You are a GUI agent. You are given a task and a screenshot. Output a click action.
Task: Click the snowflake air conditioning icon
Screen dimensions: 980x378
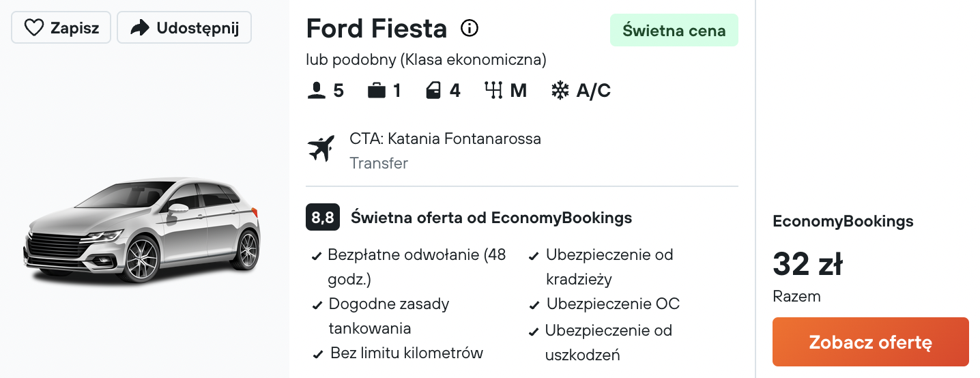coord(560,90)
